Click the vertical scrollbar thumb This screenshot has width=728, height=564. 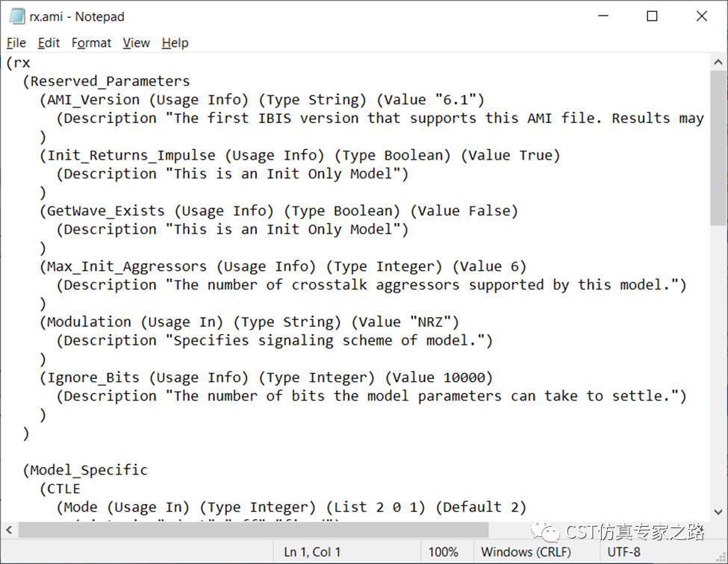coord(718,148)
